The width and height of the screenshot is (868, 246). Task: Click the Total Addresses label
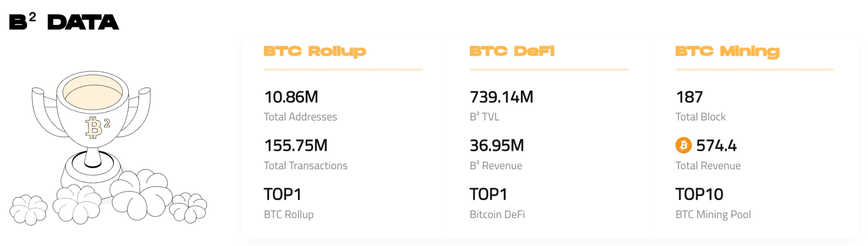coord(300,117)
